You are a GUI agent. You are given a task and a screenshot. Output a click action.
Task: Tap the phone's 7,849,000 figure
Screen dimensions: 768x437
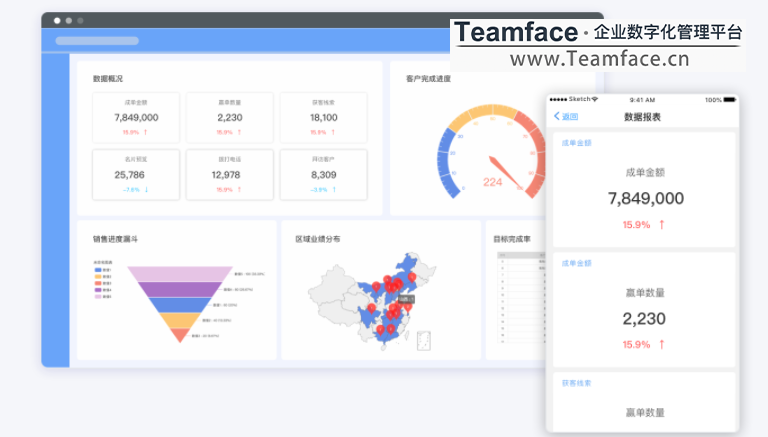click(646, 198)
